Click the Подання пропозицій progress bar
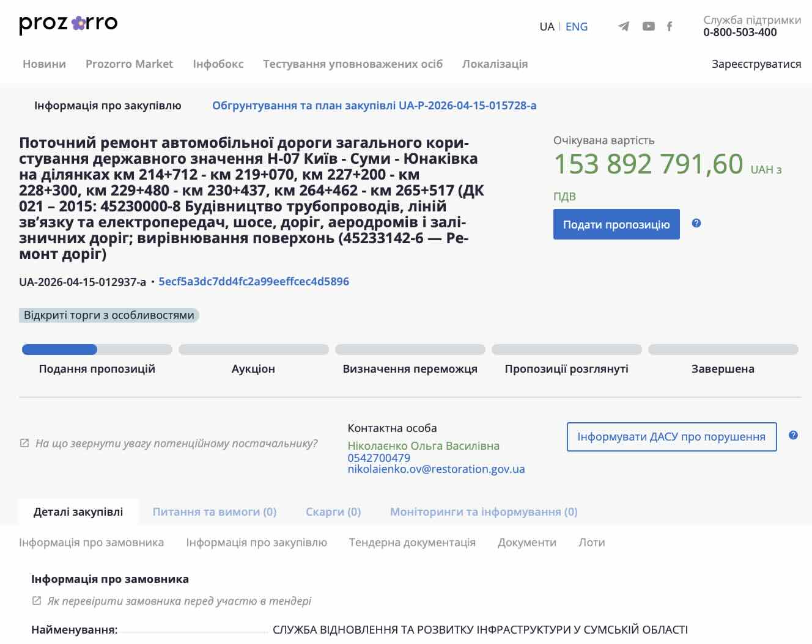812x644 pixels. coord(97,350)
